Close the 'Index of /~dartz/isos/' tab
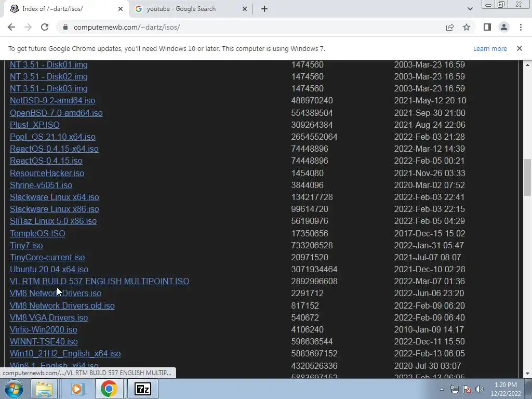Viewport: 532px width, 399px height. click(121, 9)
